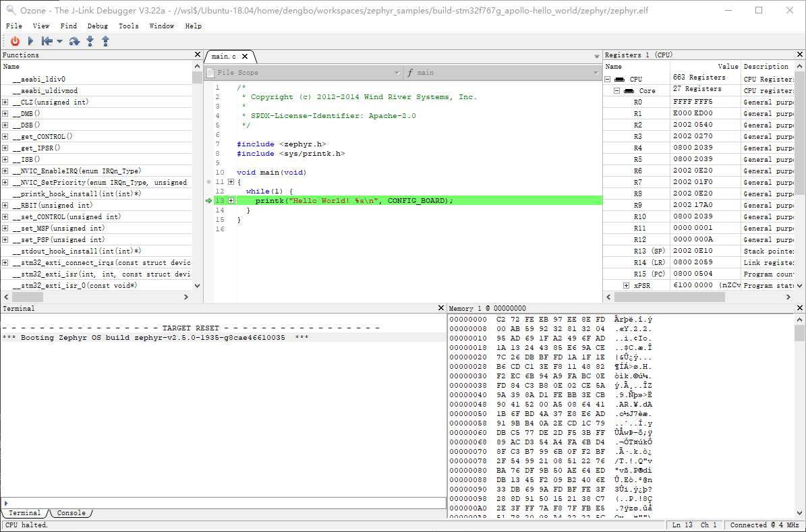The height and width of the screenshot is (532, 806).
Task: Open the document tab list dropdown
Action: 596,57
